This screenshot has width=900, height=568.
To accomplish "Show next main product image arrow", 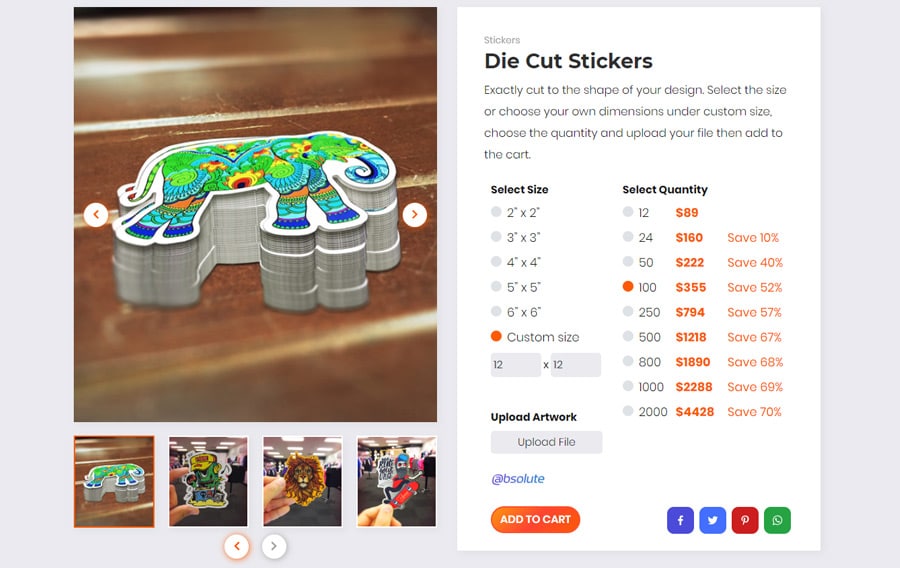I will click(414, 215).
